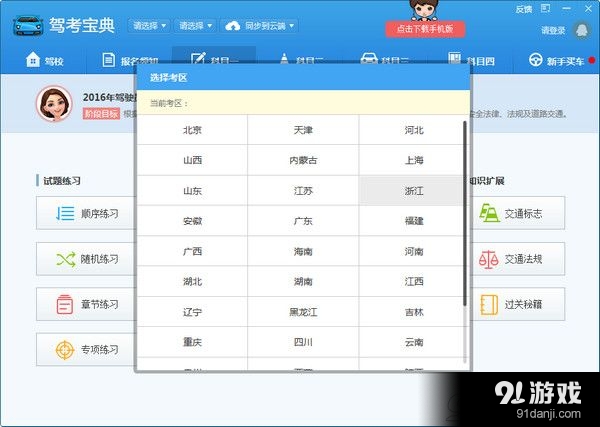Click the blue car app logo
The image size is (600, 427).
[x=28, y=25]
